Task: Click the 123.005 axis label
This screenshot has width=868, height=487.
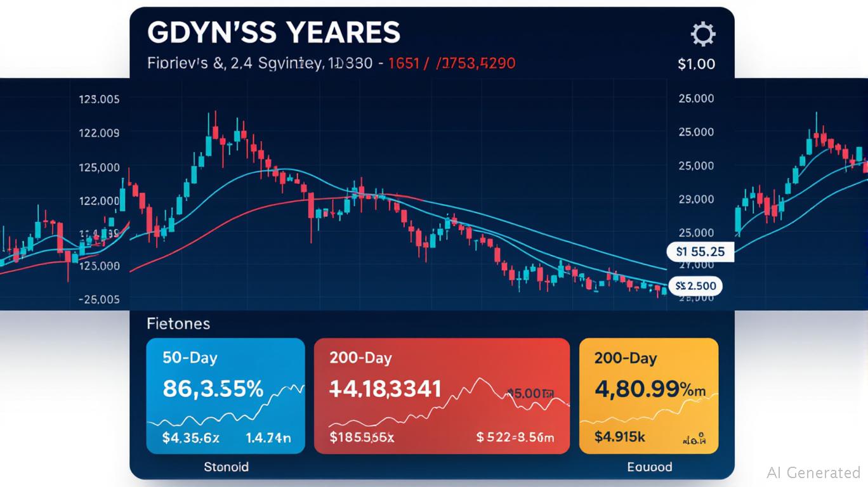Action: [x=99, y=99]
